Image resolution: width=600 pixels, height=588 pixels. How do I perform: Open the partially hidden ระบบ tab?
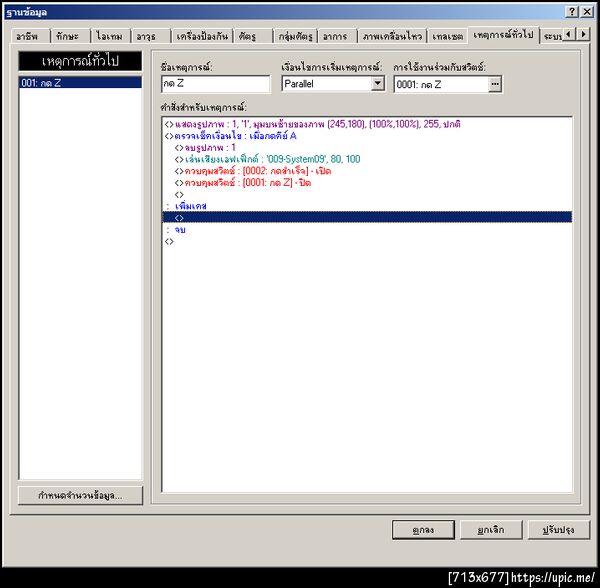(551, 36)
